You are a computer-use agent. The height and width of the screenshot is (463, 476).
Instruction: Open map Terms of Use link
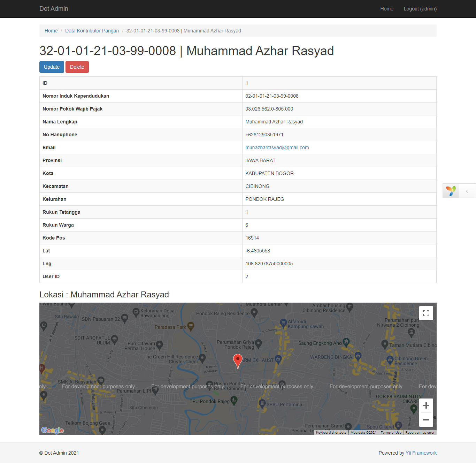pos(391,433)
